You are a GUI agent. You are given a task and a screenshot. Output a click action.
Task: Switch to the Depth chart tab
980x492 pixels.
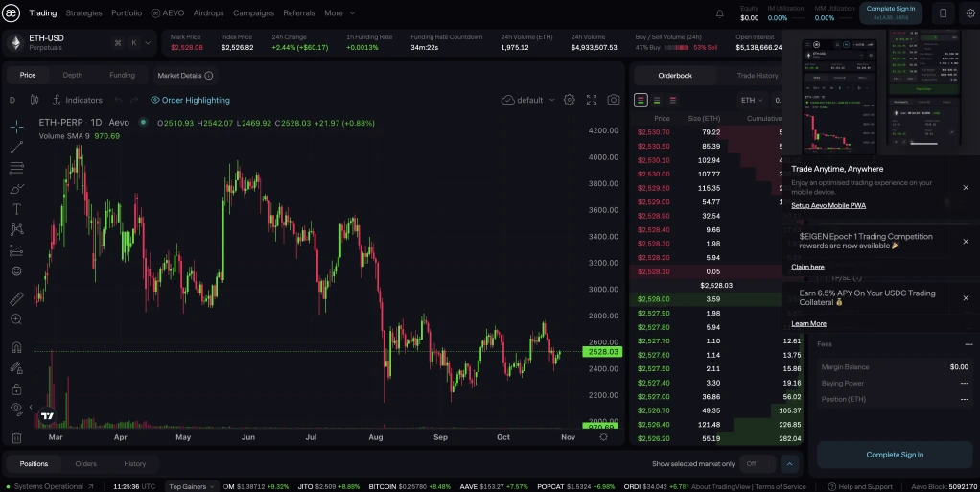point(73,75)
